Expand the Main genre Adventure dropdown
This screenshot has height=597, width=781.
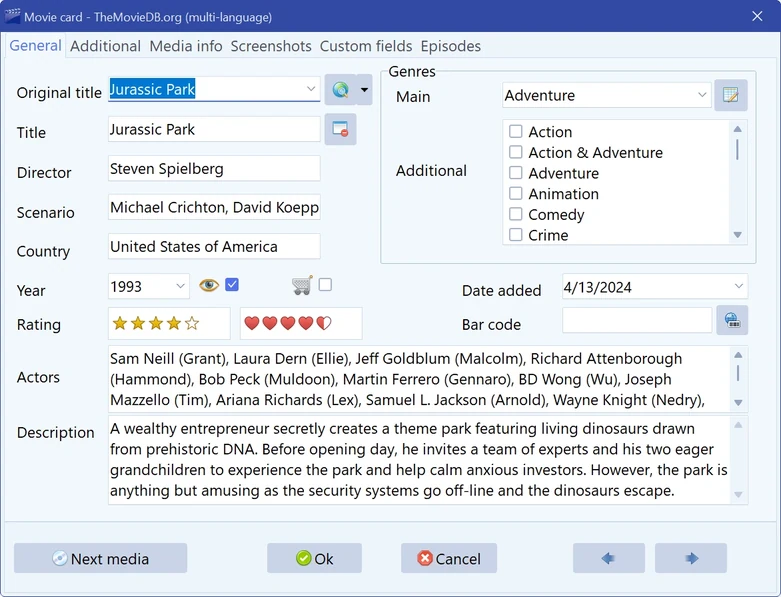[x=702, y=95]
